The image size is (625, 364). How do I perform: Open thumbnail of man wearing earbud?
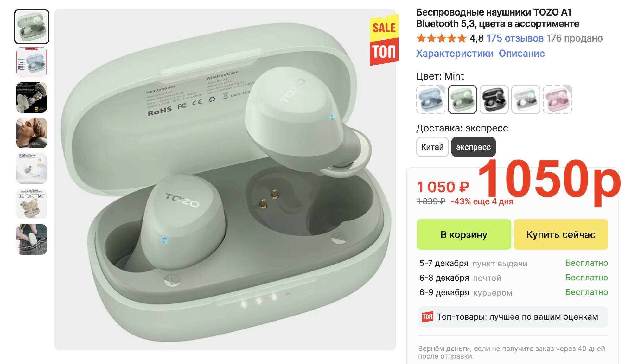(x=32, y=133)
